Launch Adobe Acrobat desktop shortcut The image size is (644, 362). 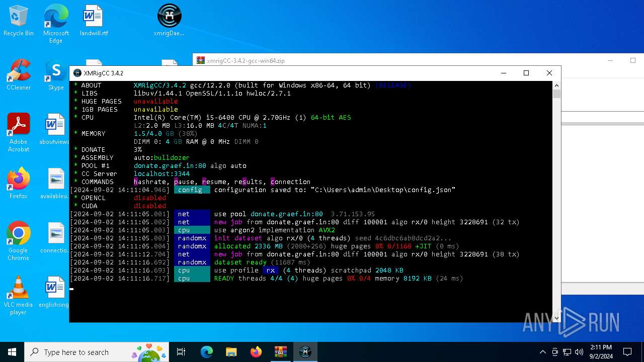[x=19, y=133]
